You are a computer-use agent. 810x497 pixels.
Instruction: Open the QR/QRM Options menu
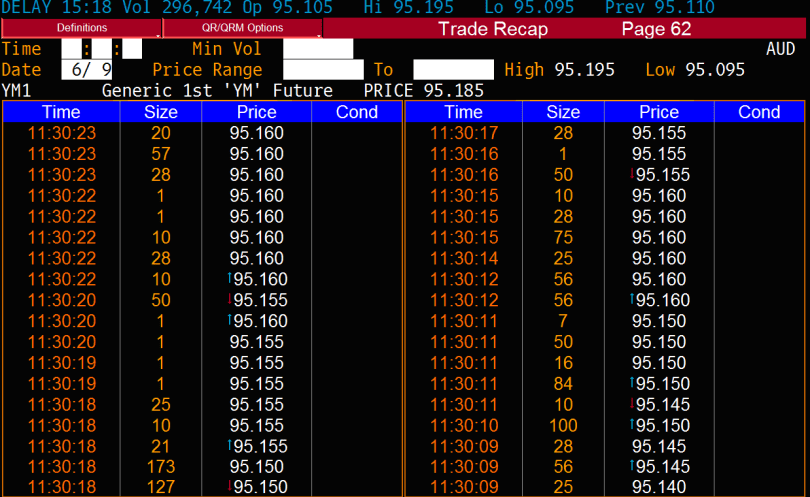242,28
